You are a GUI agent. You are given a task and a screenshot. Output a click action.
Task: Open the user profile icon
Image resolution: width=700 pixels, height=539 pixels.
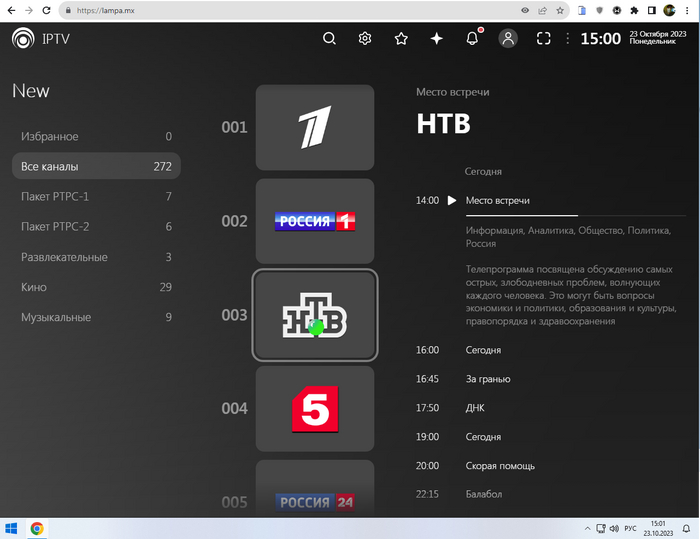point(508,39)
